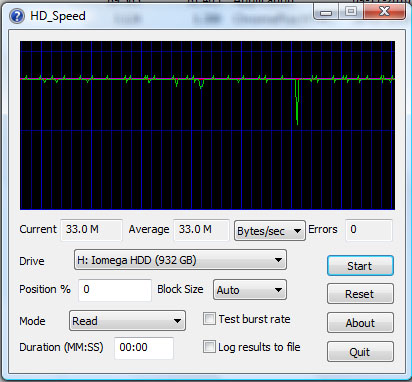Enable Test burst rate checkbox
Screen dimensions: 412x382
[x=209, y=319]
